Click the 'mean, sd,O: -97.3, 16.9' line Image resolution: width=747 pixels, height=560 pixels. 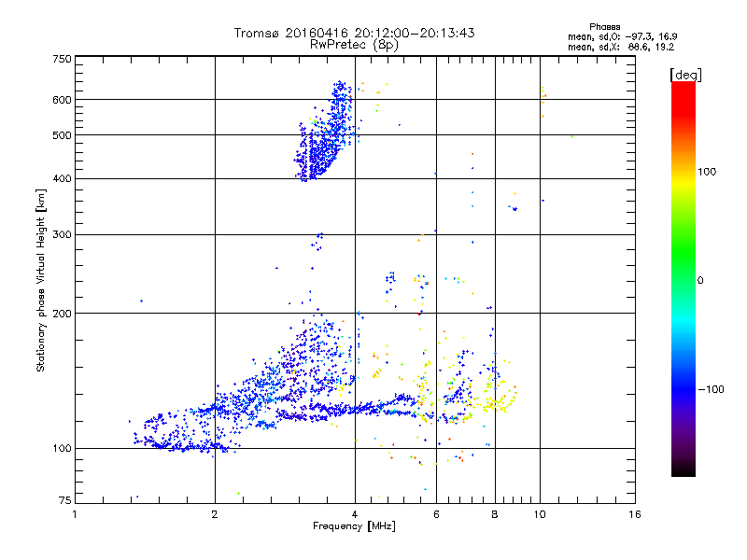(622, 36)
